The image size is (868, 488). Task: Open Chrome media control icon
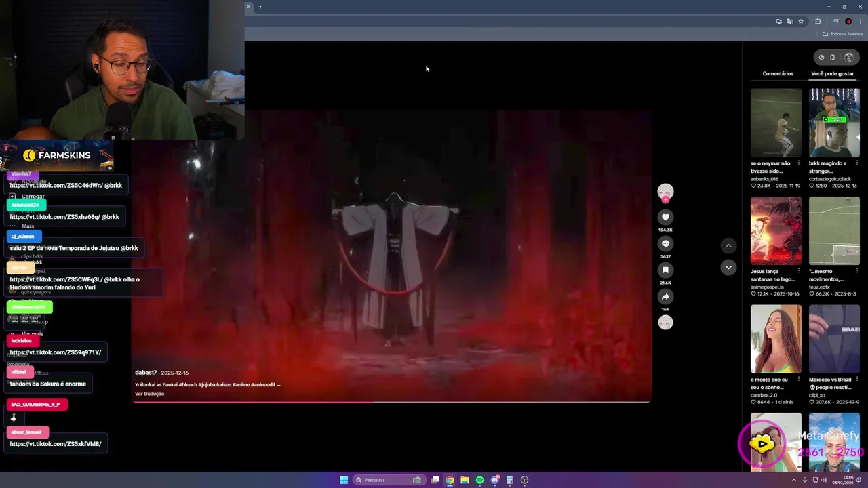click(x=836, y=21)
